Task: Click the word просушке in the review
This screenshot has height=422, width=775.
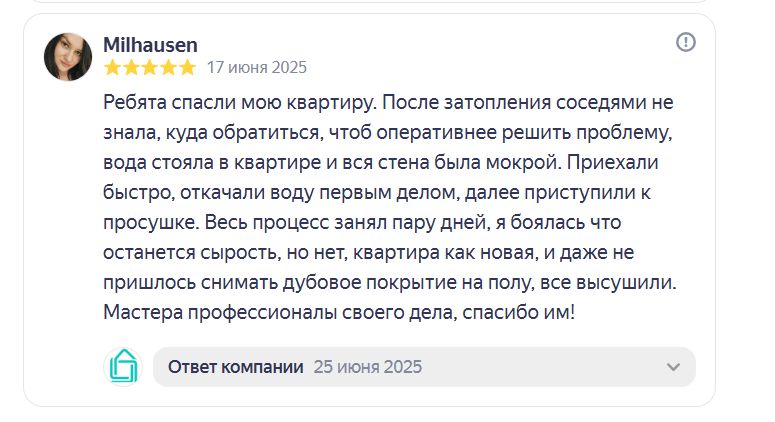Action: point(151,222)
